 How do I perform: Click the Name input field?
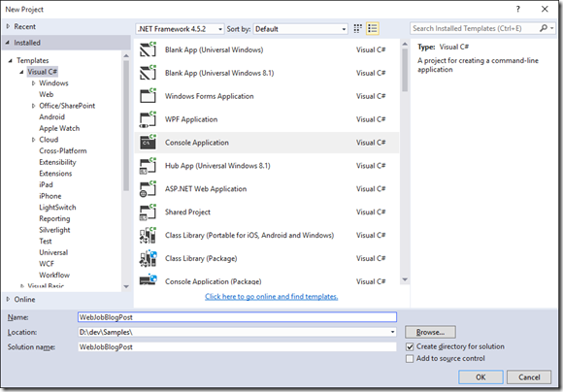coord(237,317)
